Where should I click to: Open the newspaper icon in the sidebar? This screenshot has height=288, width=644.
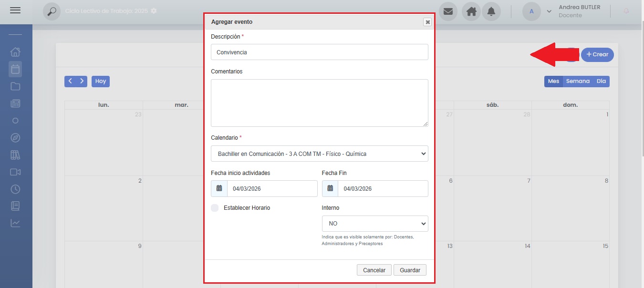[x=15, y=103]
